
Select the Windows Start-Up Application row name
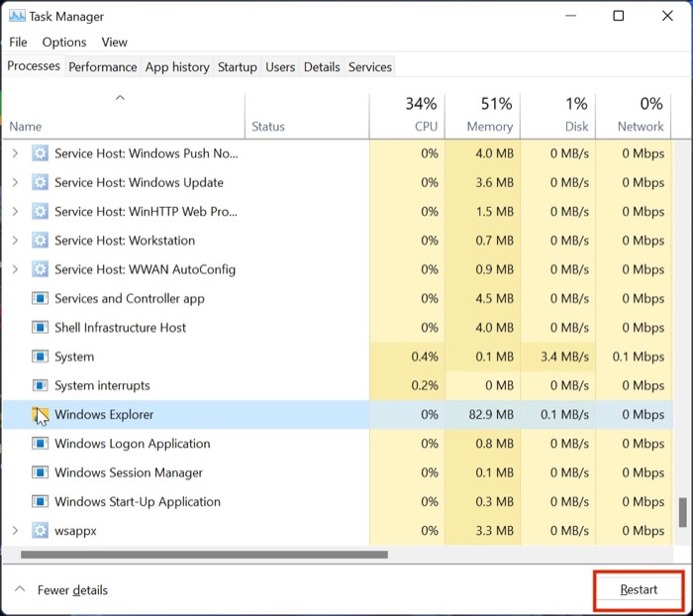(x=138, y=501)
